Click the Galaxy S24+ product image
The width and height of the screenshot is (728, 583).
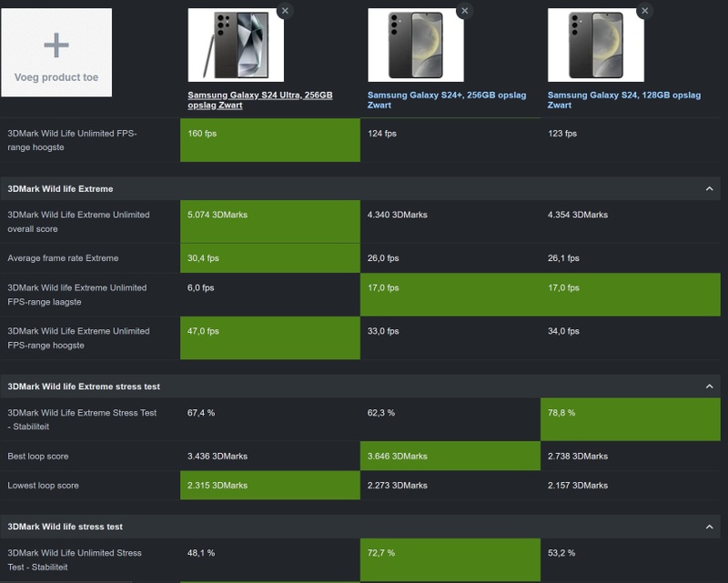[x=416, y=45]
